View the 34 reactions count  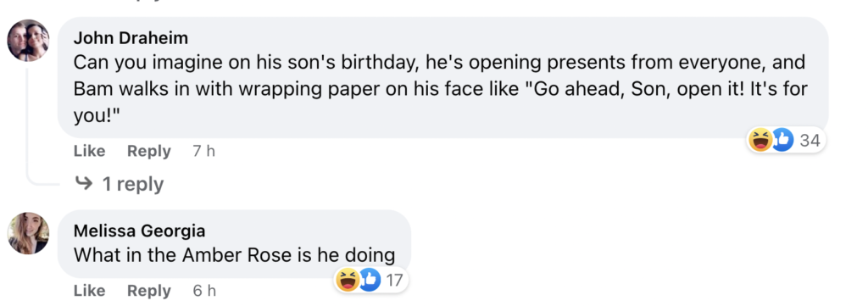(810, 141)
